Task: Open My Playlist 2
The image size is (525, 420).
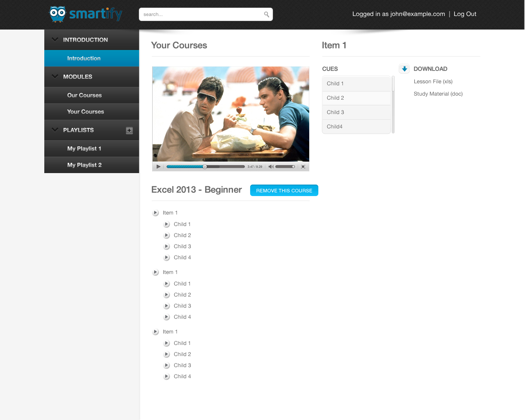Action: point(91,165)
